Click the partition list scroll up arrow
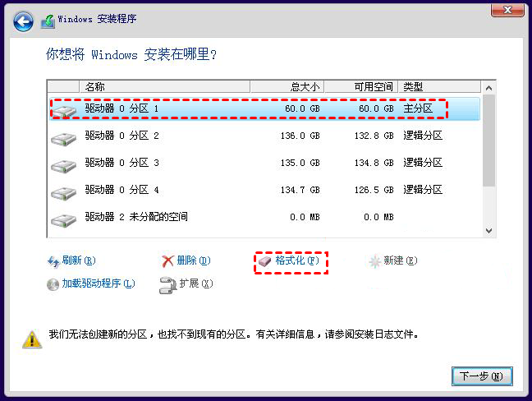This screenshot has height=401, width=532. click(489, 88)
